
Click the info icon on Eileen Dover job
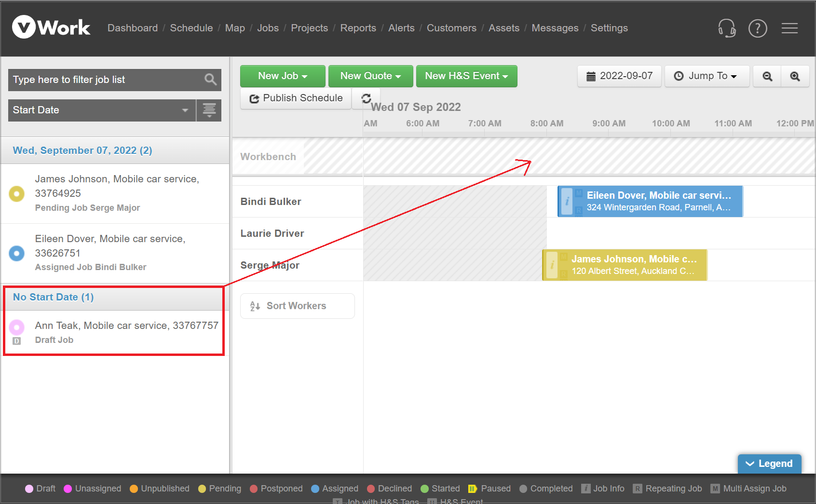coord(567,201)
